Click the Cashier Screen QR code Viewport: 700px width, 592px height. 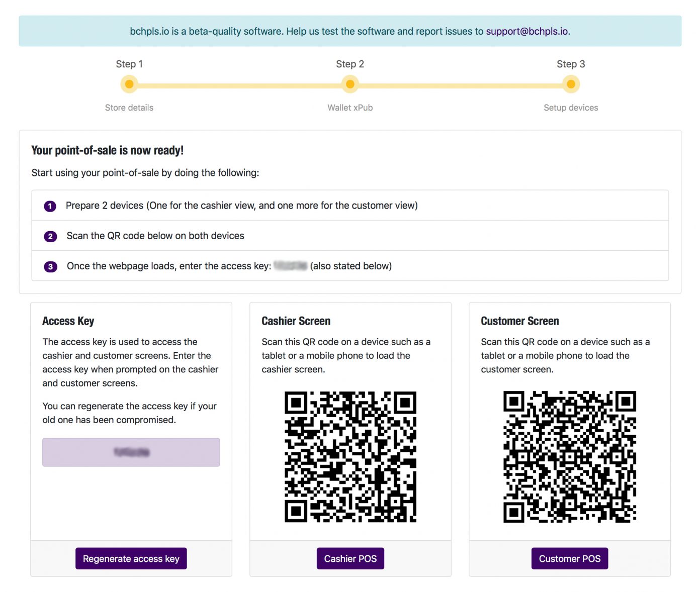350,457
